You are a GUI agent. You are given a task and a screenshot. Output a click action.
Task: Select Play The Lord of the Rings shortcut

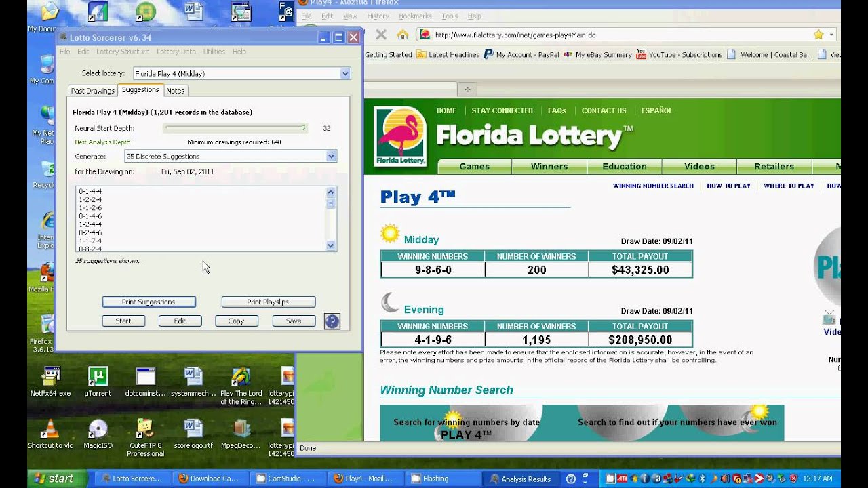241,386
